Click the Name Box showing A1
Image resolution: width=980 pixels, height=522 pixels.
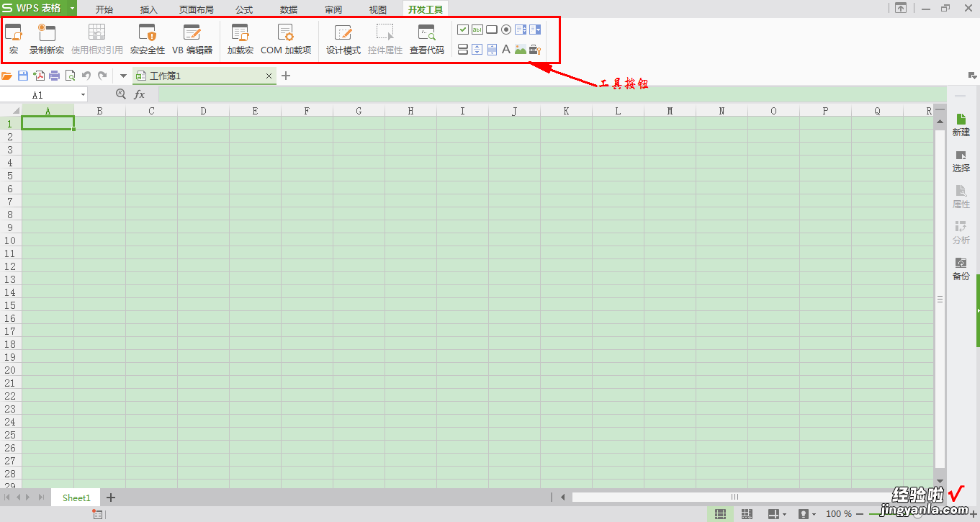[x=37, y=95]
